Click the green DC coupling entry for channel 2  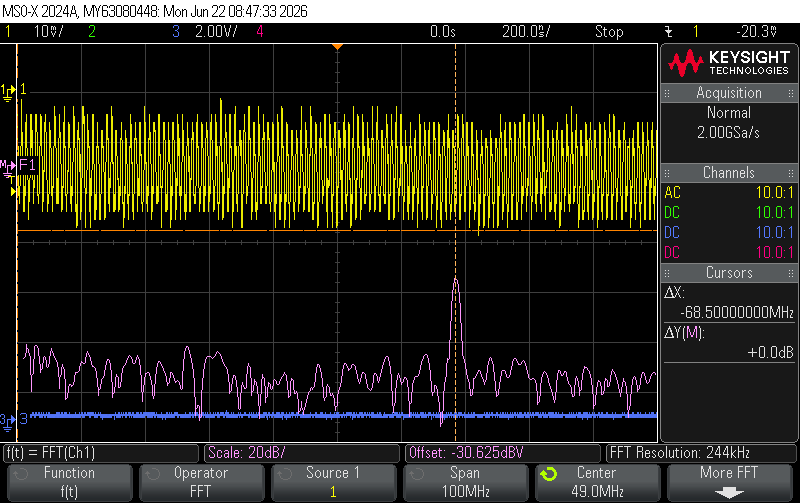point(672,212)
